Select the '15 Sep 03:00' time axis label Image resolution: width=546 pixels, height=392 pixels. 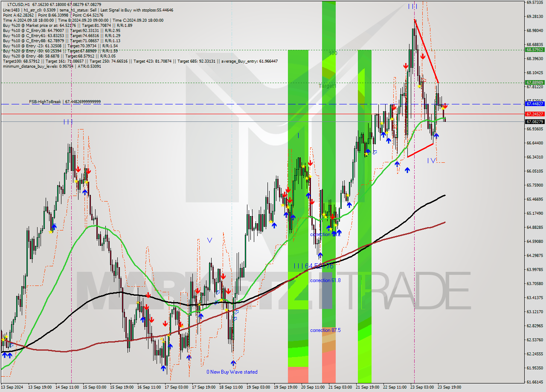tap(95, 387)
